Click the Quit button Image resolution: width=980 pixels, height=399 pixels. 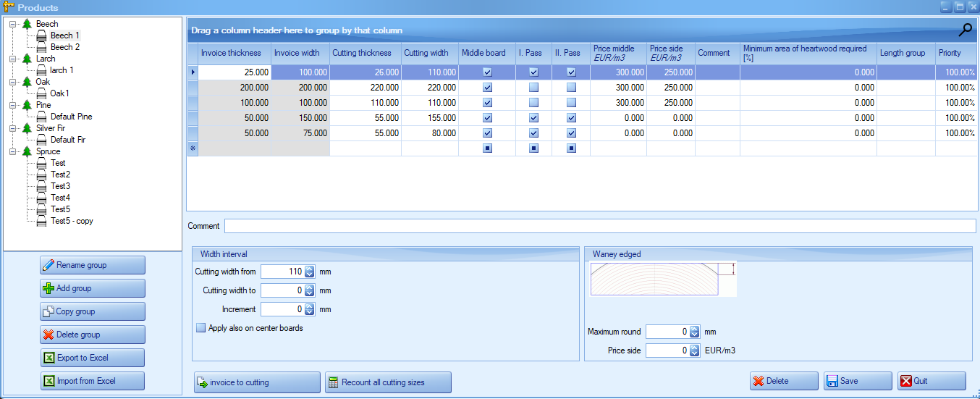pyautogui.click(x=932, y=381)
